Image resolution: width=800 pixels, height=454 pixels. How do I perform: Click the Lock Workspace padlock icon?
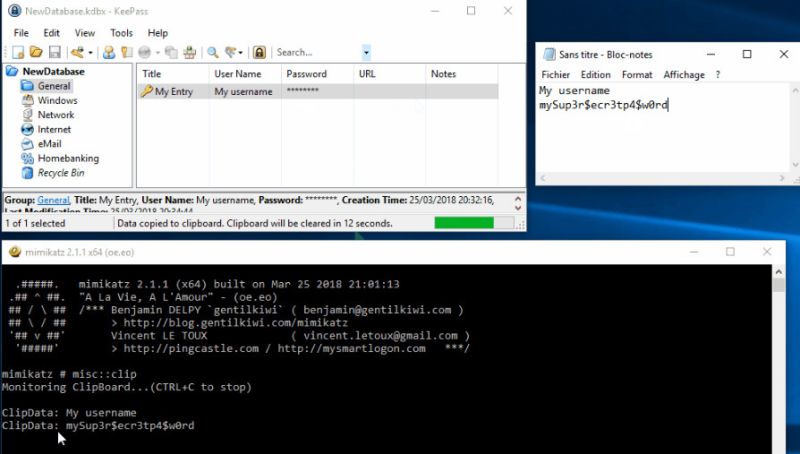(259, 52)
